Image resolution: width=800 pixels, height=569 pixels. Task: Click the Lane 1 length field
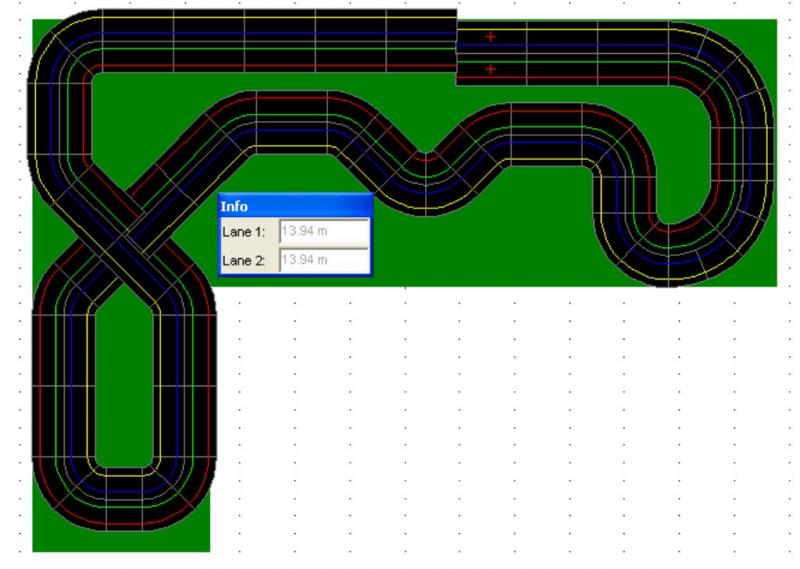(x=323, y=231)
